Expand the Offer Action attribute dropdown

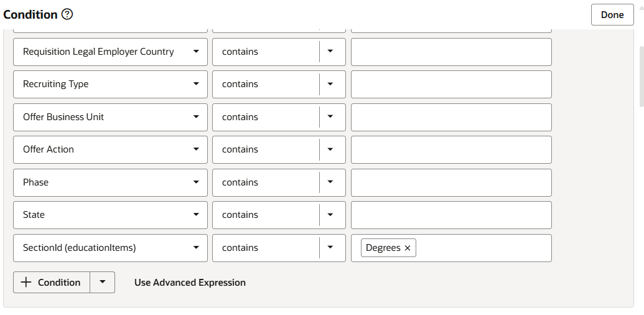point(196,149)
